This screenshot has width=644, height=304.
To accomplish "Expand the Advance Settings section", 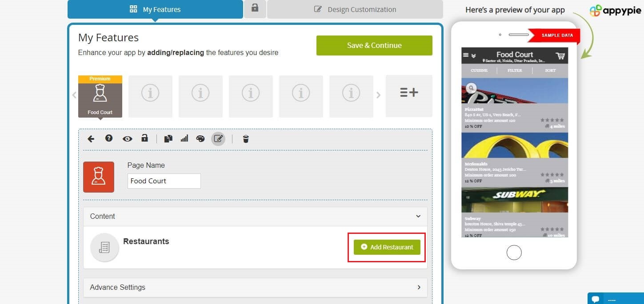I will [x=255, y=288].
